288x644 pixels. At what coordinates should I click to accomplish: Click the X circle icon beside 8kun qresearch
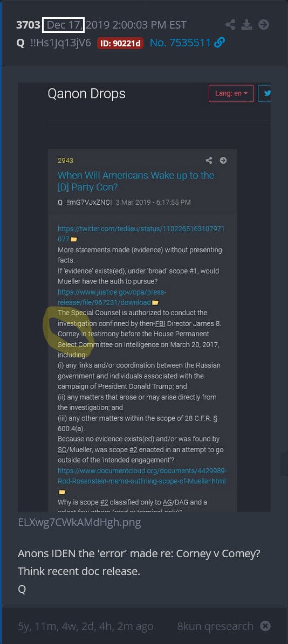pyautogui.click(x=266, y=626)
